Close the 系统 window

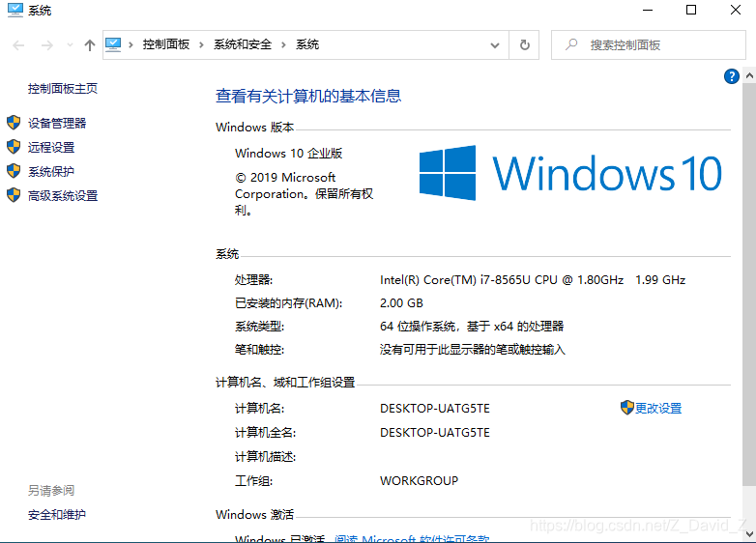pyautogui.click(x=736, y=10)
